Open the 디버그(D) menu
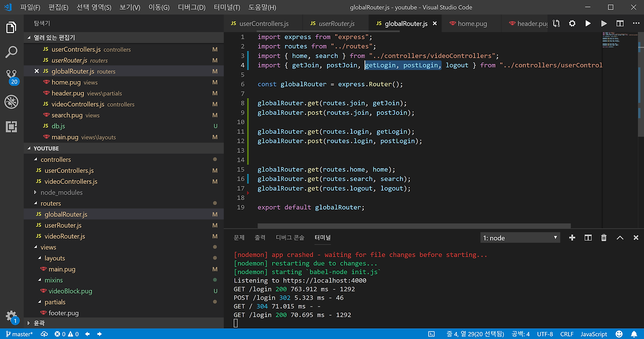The height and width of the screenshot is (339, 644). 192,8
